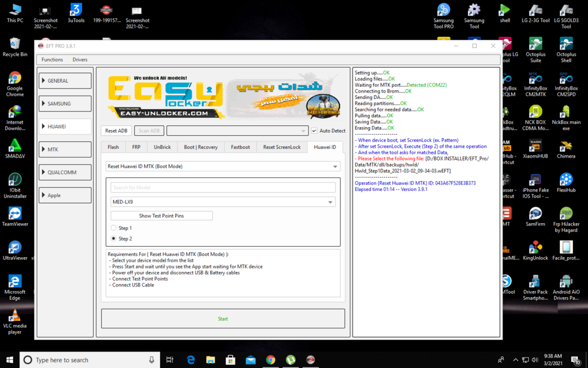Launch Google Chrome from the desktop
This screenshot has width=588, height=368.
[x=15, y=84]
